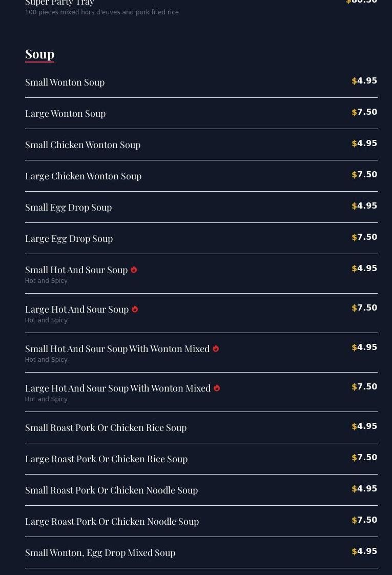The height and width of the screenshot is (575, 392).
Task: Select Small Wonton Soup
Action: tap(65, 82)
